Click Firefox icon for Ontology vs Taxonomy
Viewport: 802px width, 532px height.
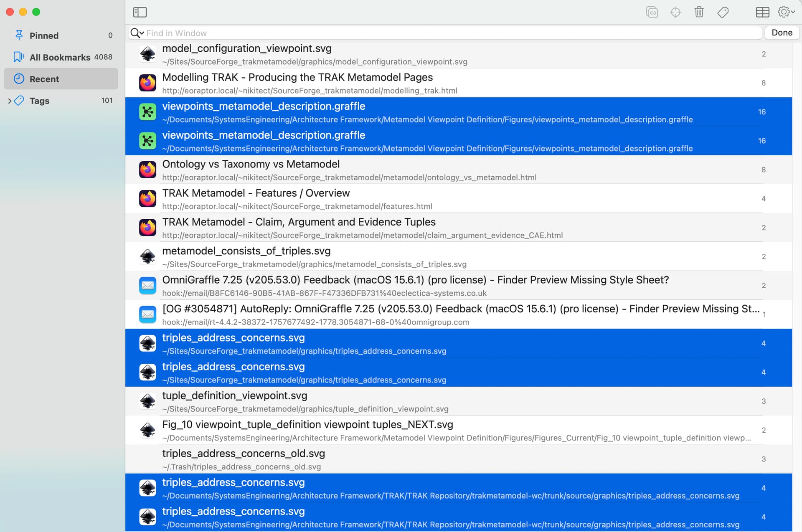(x=147, y=170)
